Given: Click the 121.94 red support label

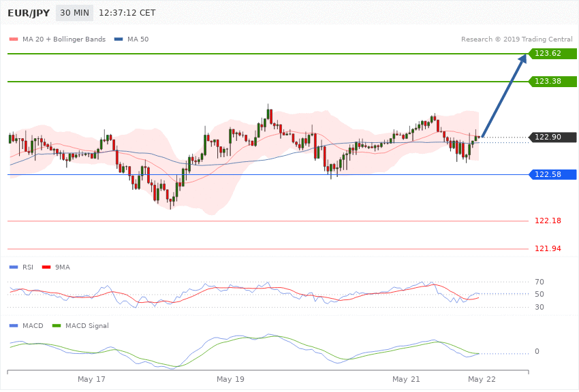Looking at the screenshot, I should [548, 249].
